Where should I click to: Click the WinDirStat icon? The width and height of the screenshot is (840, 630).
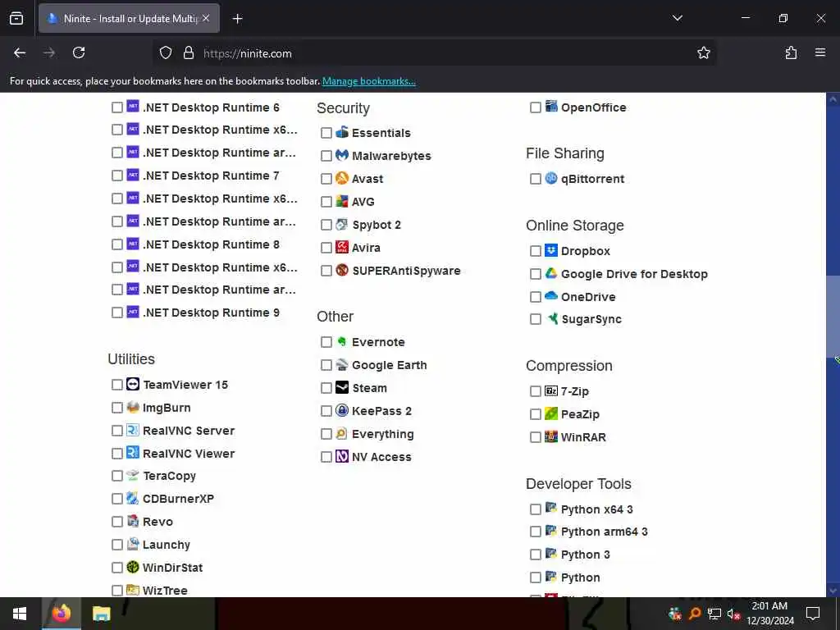133,567
